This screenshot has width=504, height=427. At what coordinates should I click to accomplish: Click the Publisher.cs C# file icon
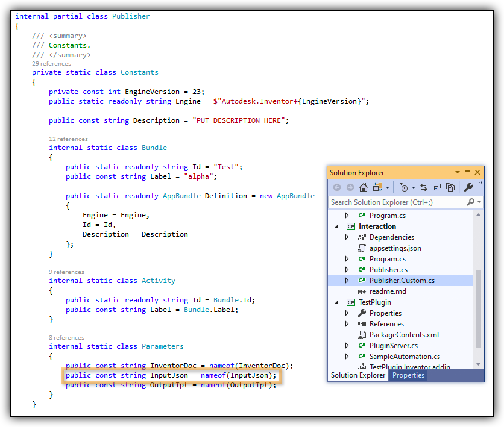tap(362, 270)
